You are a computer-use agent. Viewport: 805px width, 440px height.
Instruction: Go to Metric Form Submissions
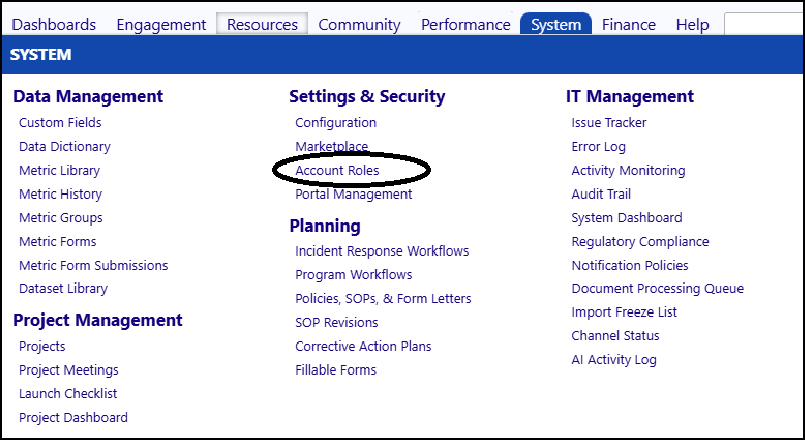93,265
